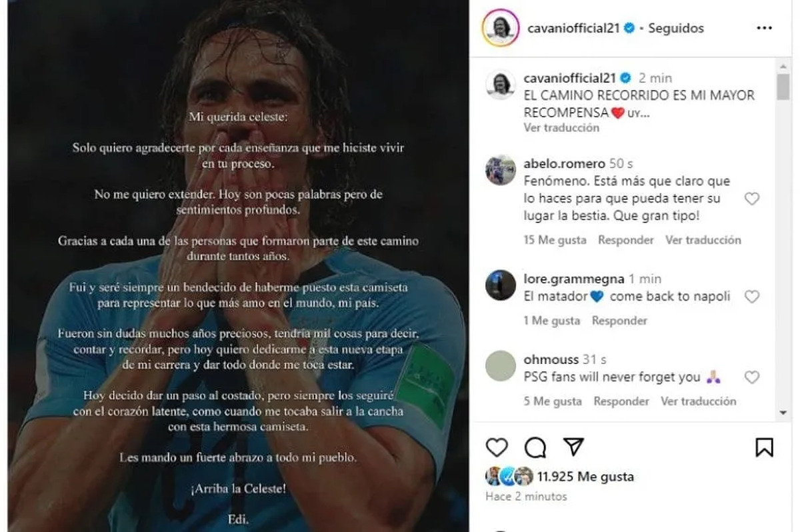The height and width of the screenshot is (532, 800).
Task: Open the three-dots more options menu
Action: [x=764, y=28]
